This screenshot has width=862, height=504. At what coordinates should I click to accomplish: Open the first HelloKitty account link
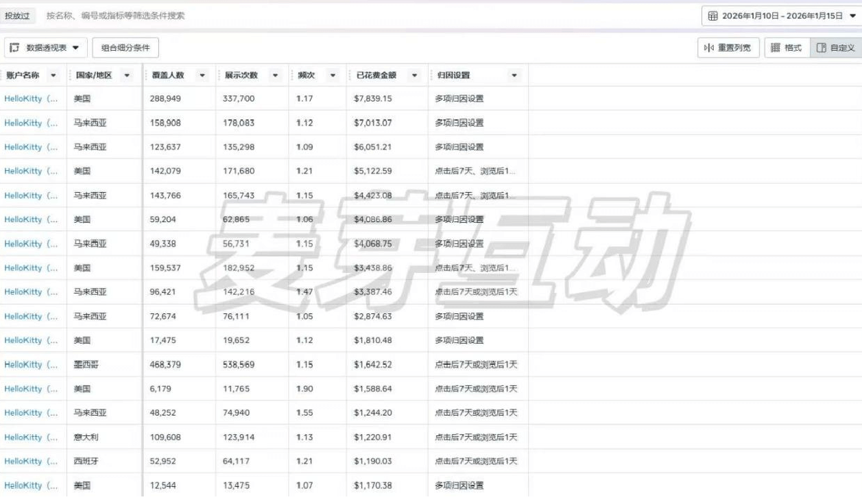click(x=29, y=97)
